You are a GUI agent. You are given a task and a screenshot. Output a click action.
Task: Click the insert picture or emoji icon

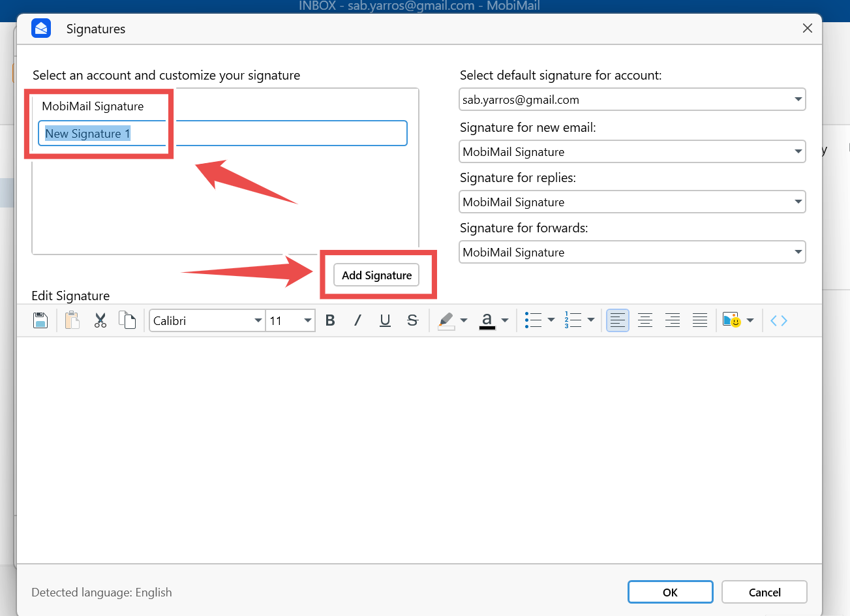point(732,320)
